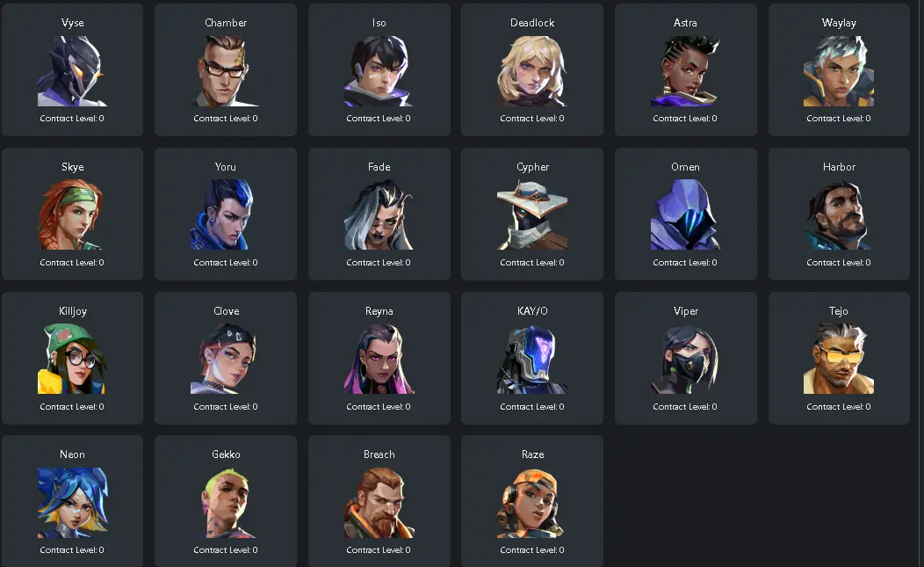Select the Yoru agent icon
This screenshot has height=567, width=924.
[x=226, y=214]
